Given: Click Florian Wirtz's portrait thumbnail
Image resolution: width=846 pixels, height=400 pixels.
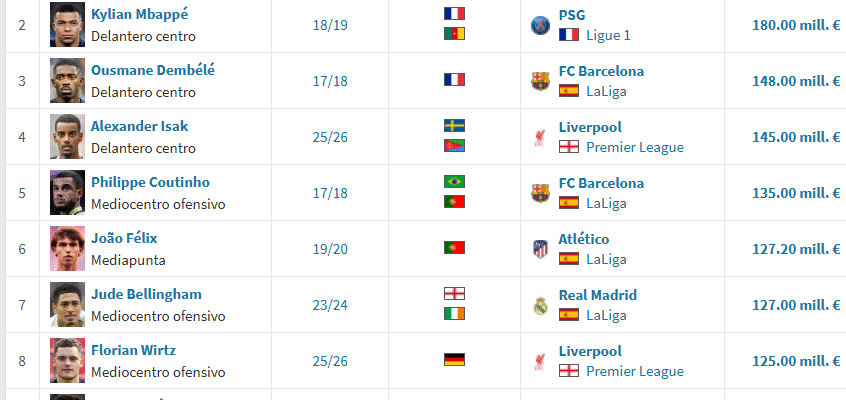Looking at the screenshot, I should [x=67, y=361].
